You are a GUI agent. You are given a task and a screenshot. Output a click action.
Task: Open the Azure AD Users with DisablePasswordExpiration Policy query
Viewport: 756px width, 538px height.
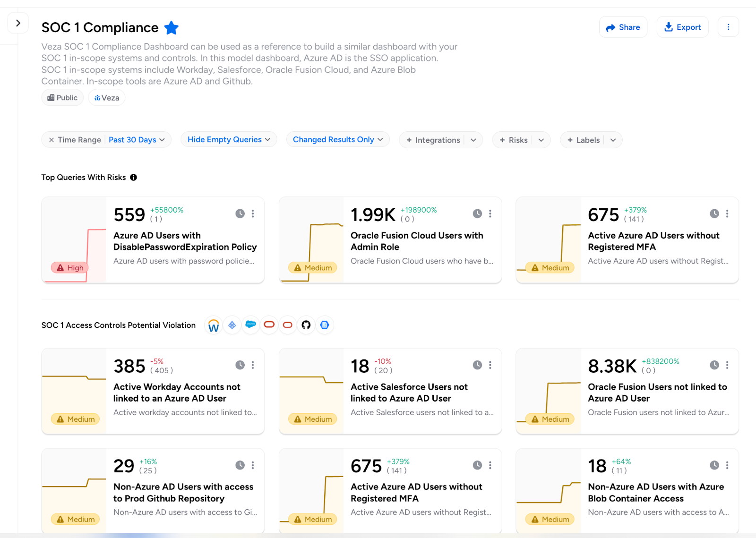click(x=185, y=241)
